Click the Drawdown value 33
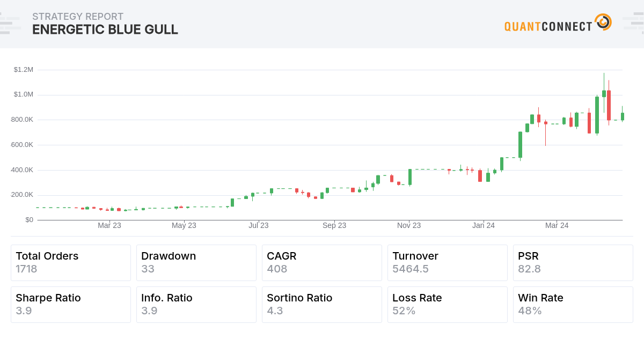This screenshot has height=339, width=644. click(x=148, y=269)
